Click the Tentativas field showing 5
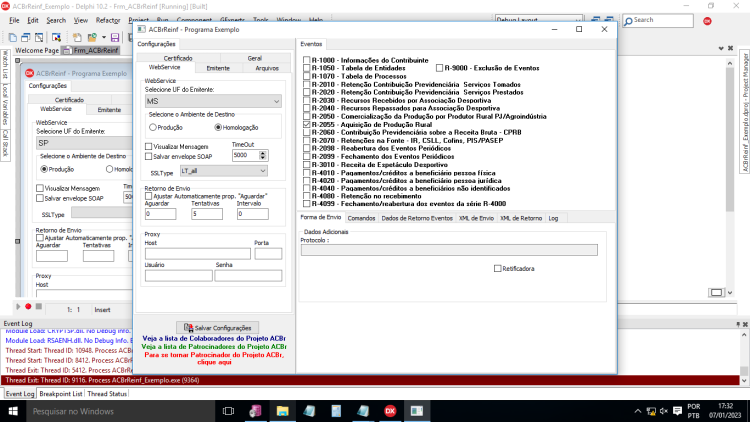Image resolution: width=750 pixels, height=422 pixels. [207, 214]
